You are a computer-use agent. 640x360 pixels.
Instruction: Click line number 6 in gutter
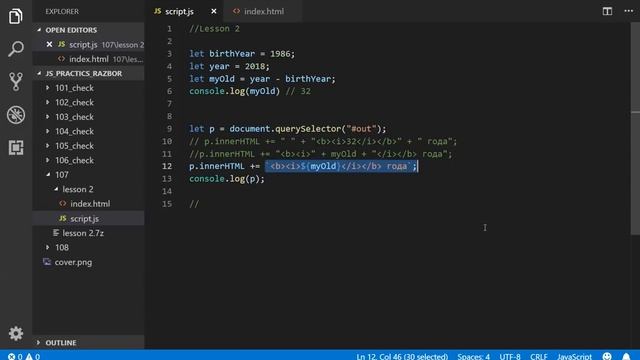click(169, 91)
